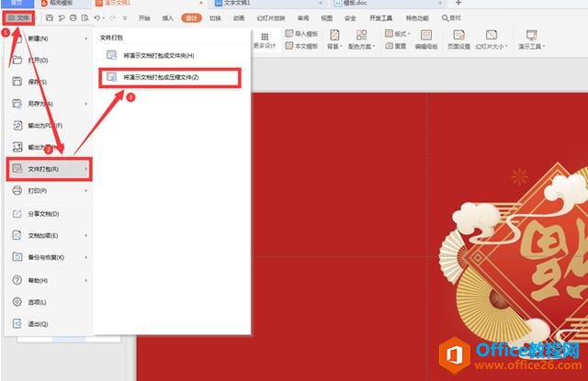
Task: Click the 退出(Q) exit icon
Action: [x=17, y=323]
